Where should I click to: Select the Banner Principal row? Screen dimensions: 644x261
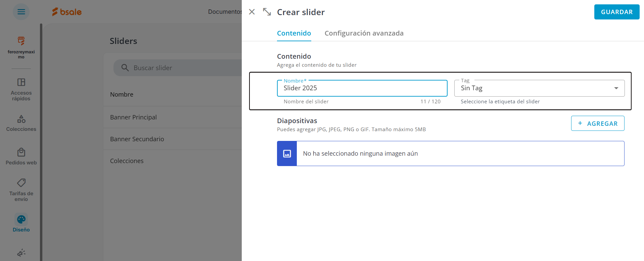point(173,117)
